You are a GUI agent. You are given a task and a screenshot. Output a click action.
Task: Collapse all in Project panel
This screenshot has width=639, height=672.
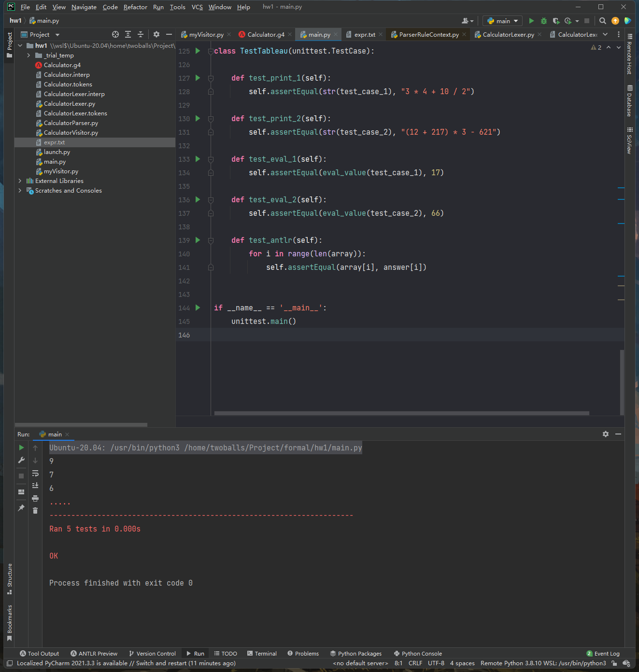pyautogui.click(x=141, y=34)
